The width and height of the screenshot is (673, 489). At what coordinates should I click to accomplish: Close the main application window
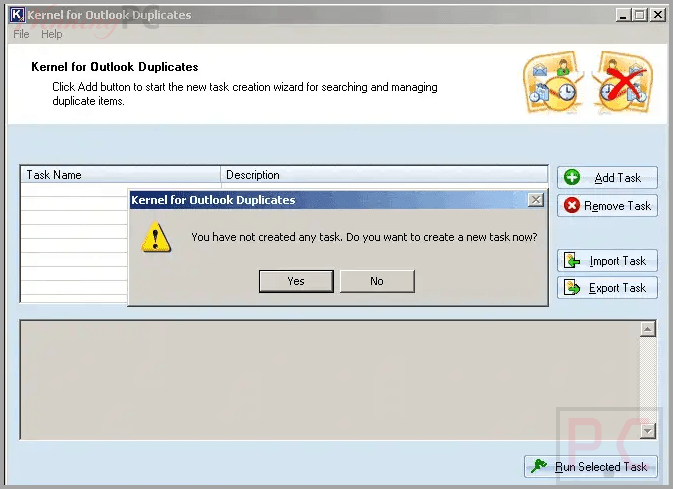click(658, 15)
